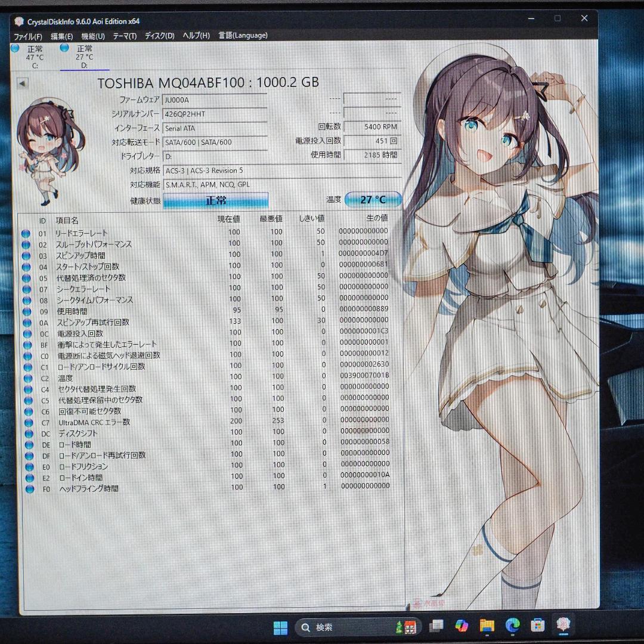This screenshot has width=644, height=644.
Task: Click the status orb for DC ディスクシフト
Action: point(29,434)
